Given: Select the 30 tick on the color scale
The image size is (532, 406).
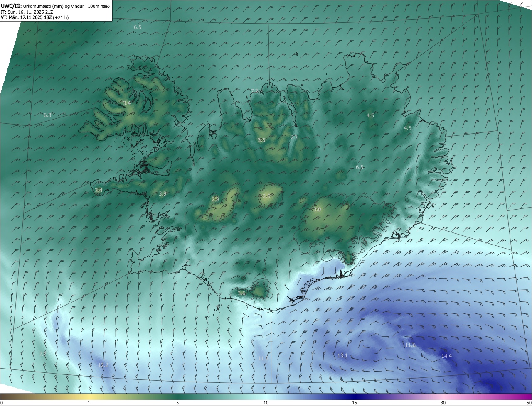Looking at the screenshot, I should [x=443, y=403].
